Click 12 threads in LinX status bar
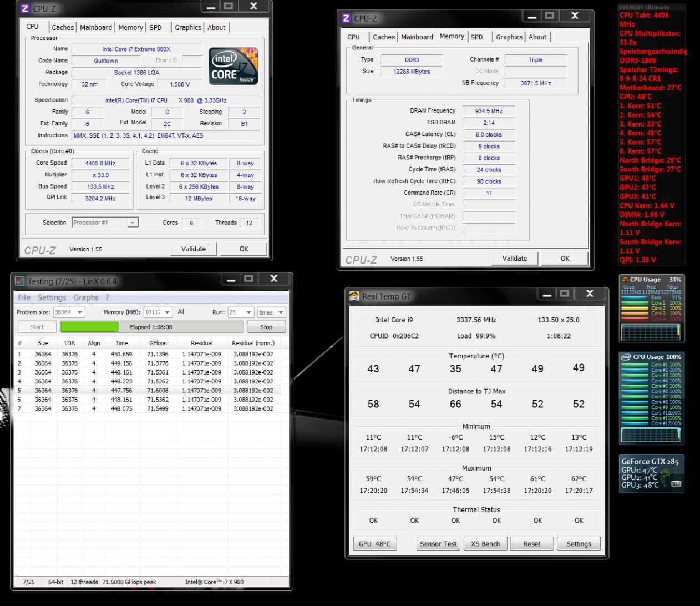The image size is (700, 606). (84, 582)
